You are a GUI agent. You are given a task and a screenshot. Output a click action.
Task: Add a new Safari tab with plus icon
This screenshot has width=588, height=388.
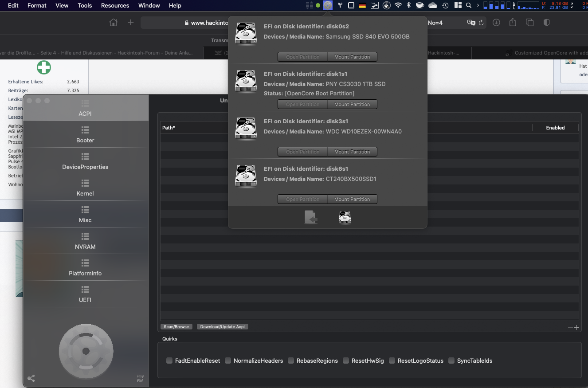coord(130,22)
